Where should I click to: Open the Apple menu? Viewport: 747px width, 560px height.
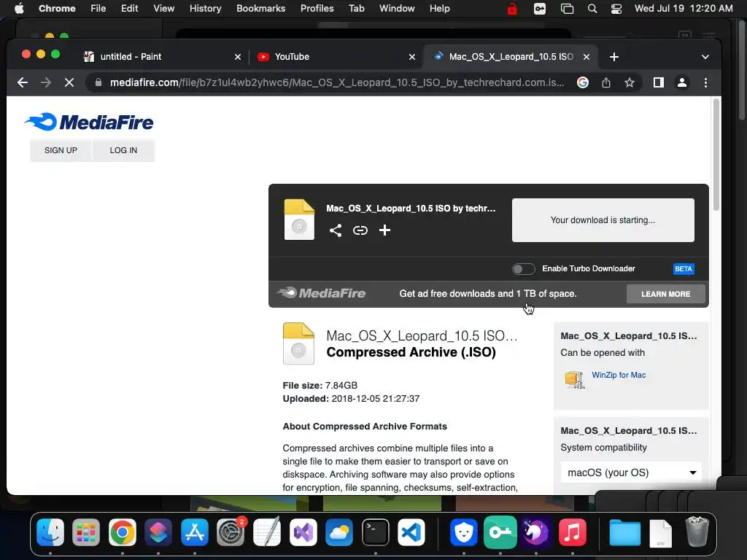coord(19,9)
